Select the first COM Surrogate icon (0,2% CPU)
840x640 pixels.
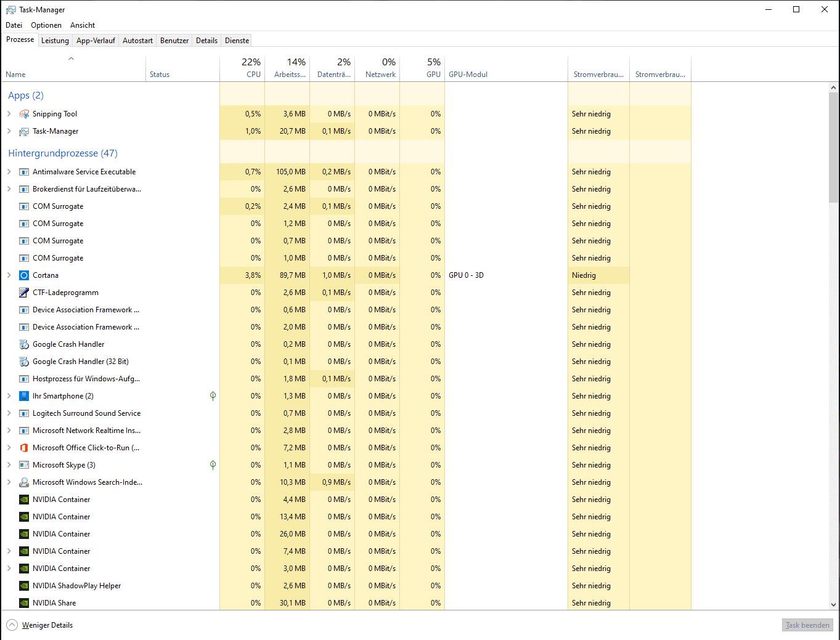(24, 206)
